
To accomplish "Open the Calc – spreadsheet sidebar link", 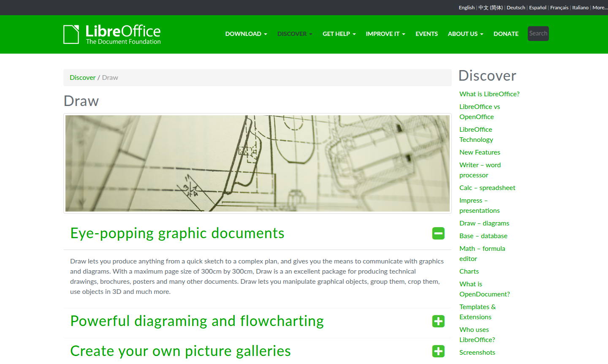I will coord(487,188).
